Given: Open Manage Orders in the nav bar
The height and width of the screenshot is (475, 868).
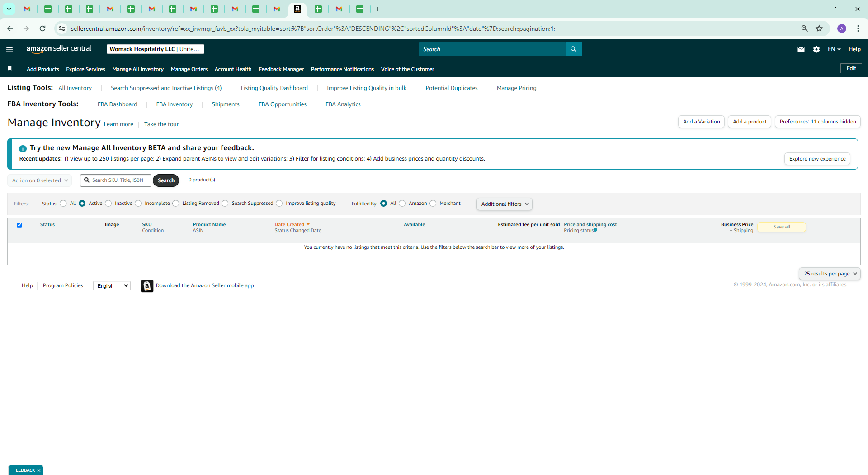Looking at the screenshot, I should pos(189,69).
